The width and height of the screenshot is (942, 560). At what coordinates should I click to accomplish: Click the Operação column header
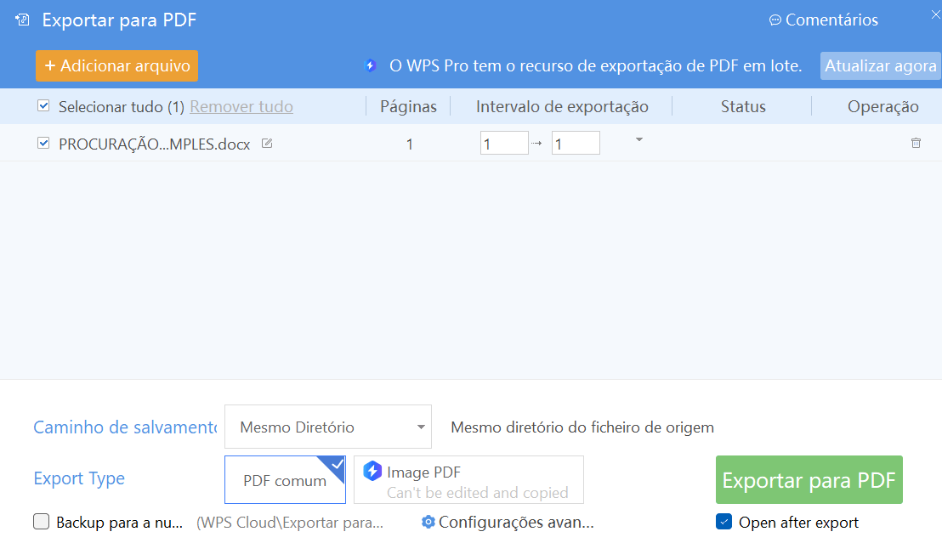tap(883, 106)
